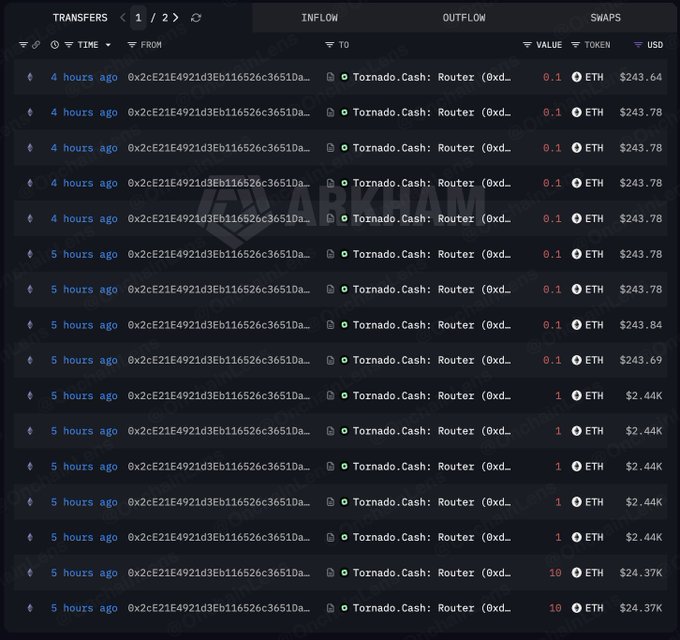The image size is (680, 640).
Task: Select the $243.64 USD amount
Action: (641, 77)
